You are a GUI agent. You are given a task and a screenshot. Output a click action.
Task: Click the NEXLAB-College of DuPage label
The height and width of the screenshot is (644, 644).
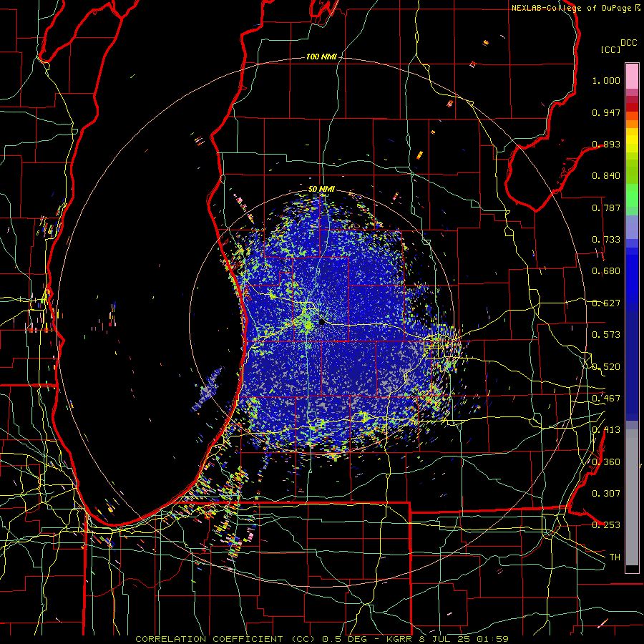click(571, 8)
